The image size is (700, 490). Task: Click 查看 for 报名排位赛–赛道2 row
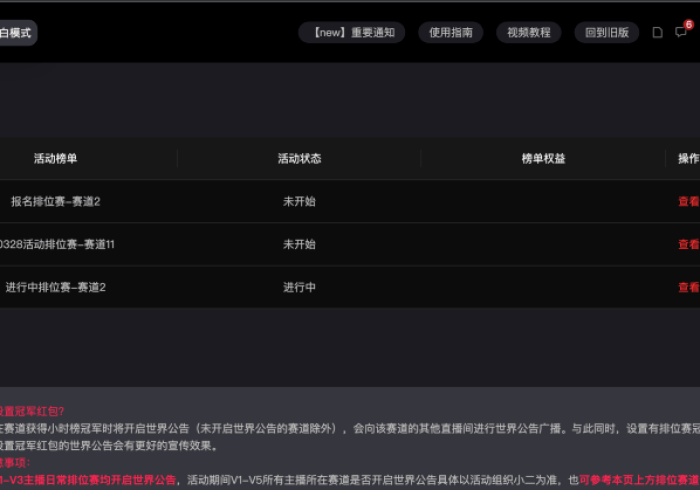click(x=688, y=201)
